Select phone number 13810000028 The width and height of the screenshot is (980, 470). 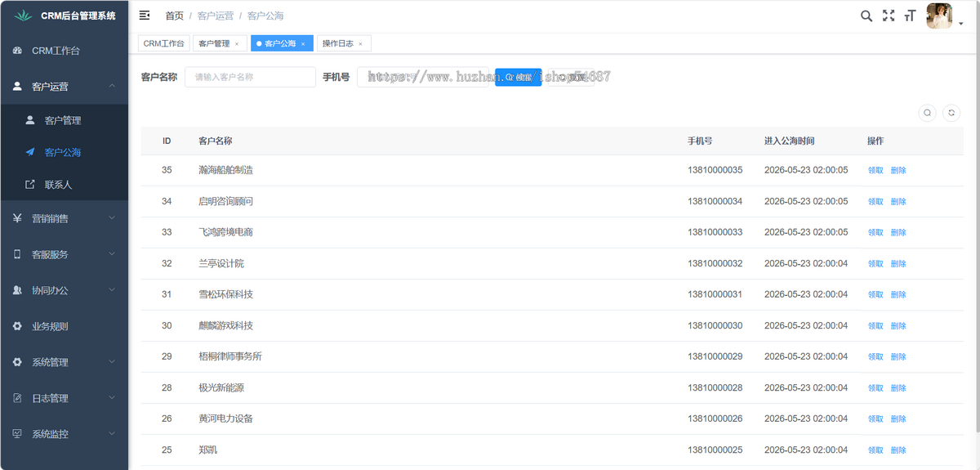click(x=715, y=387)
